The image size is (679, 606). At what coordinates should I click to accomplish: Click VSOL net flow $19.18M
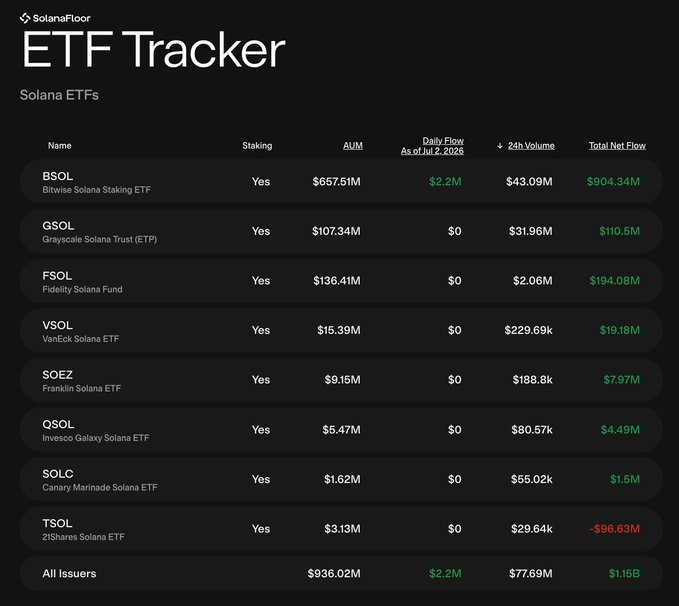coord(620,330)
